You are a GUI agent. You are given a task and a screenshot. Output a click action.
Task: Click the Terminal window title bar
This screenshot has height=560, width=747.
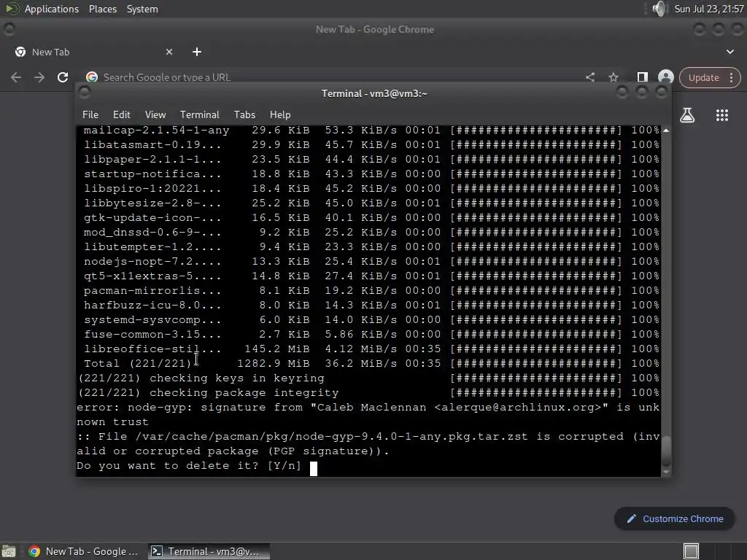(x=374, y=93)
